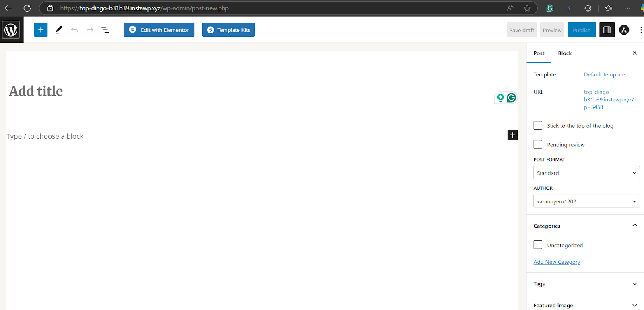Go back with the browser back arrow
This screenshot has height=310, width=644.
tap(8, 8)
